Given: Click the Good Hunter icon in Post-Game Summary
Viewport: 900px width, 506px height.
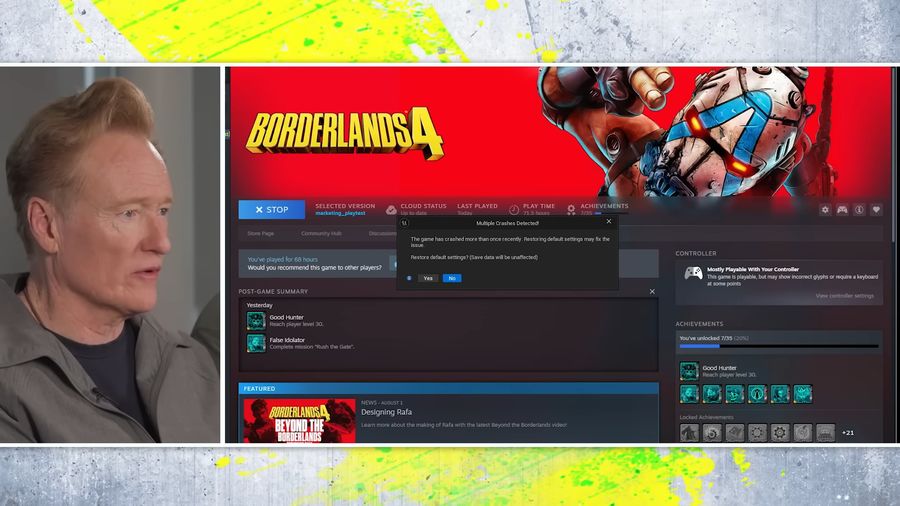Looking at the screenshot, I should point(256,321).
